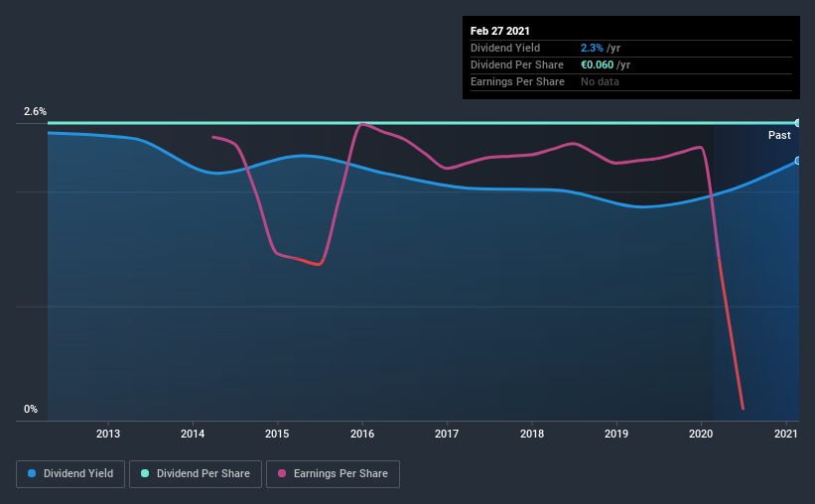Click the 2.6% y-axis label

[x=35, y=111]
